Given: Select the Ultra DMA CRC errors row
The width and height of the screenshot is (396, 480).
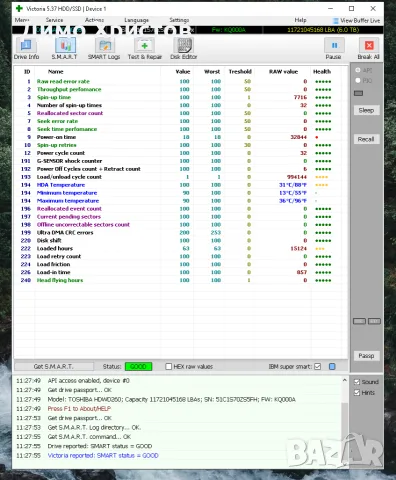Looking at the screenshot, I should 180,233.
